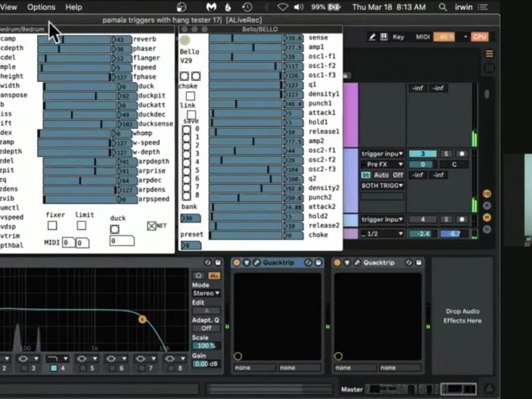Click the EQ spectrum analyzer icon
532x399 pixels.
point(213,275)
